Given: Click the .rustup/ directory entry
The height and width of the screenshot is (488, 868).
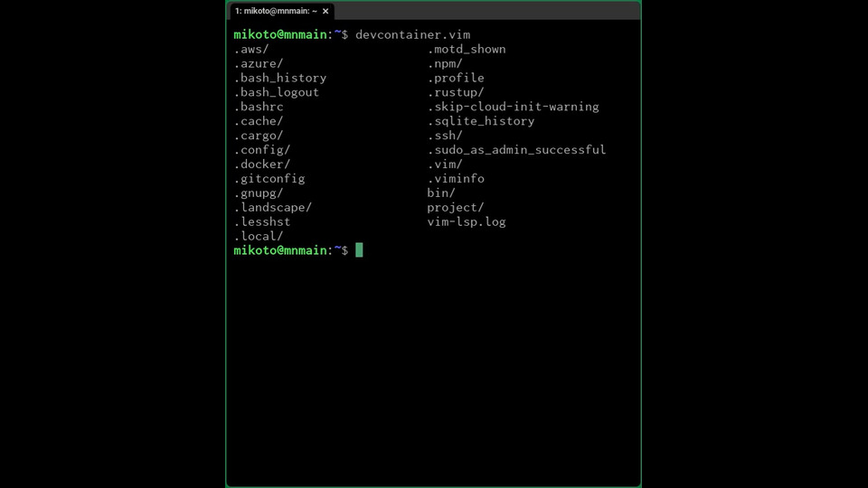Looking at the screenshot, I should coord(456,92).
